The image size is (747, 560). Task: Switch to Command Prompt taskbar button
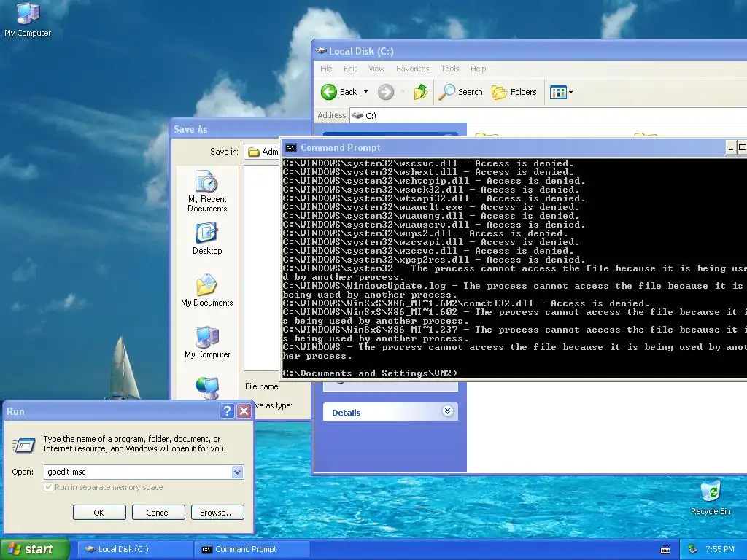tap(252, 549)
